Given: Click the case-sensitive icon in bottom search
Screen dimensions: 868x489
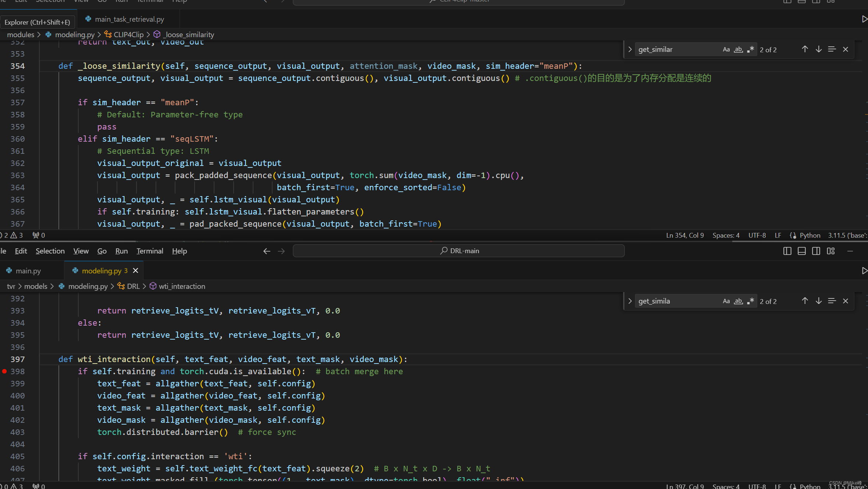Looking at the screenshot, I should (725, 301).
